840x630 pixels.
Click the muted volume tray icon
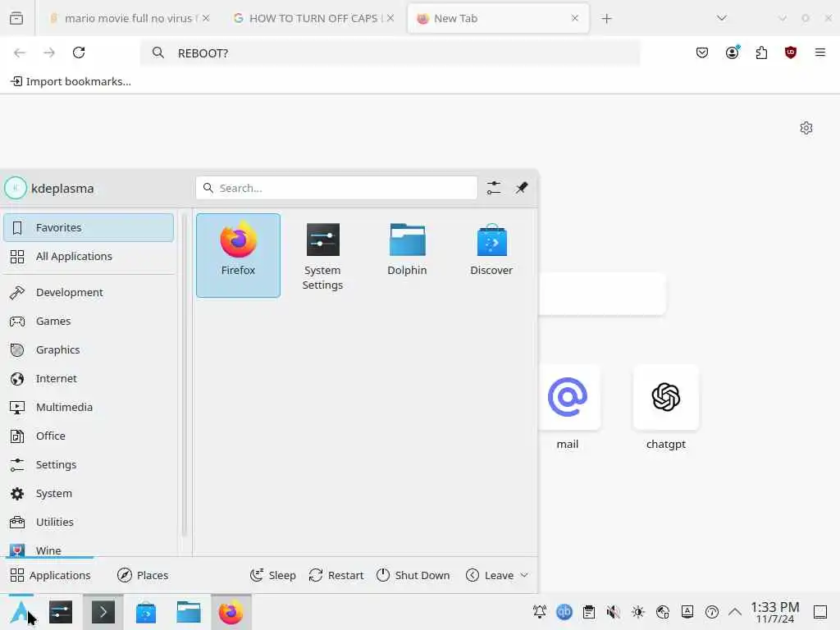614,612
